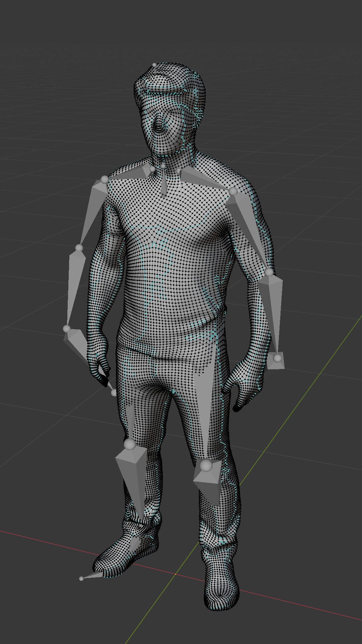Viewport: 362px width, 644px height.
Task: Click the character's right elbow joint sphere
Action: (79, 248)
